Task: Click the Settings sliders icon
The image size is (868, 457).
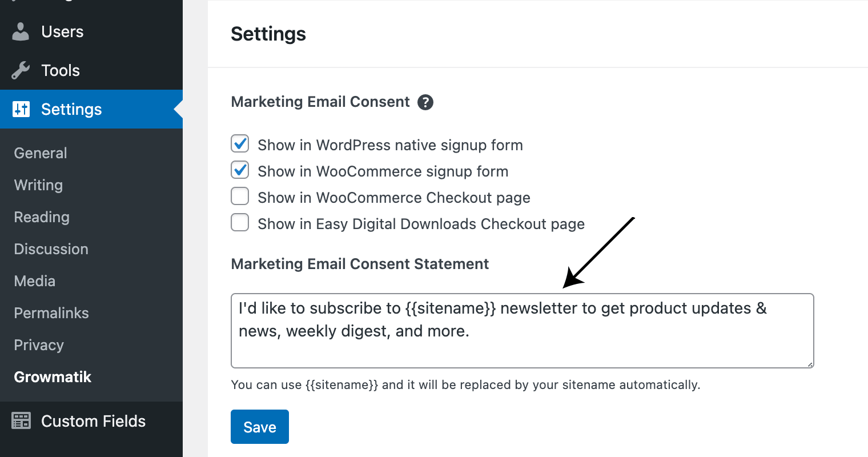Action: click(21, 109)
